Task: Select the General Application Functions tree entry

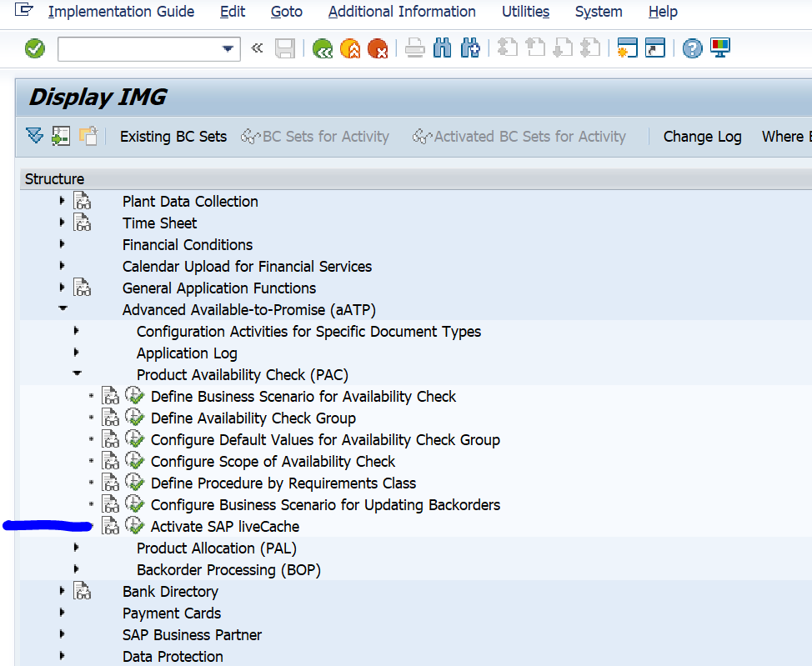Action: tap(219, 288)
